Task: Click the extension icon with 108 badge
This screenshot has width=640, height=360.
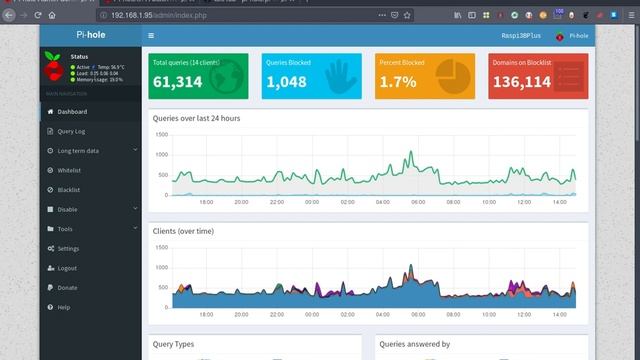Action: click(x=558, y=14)
